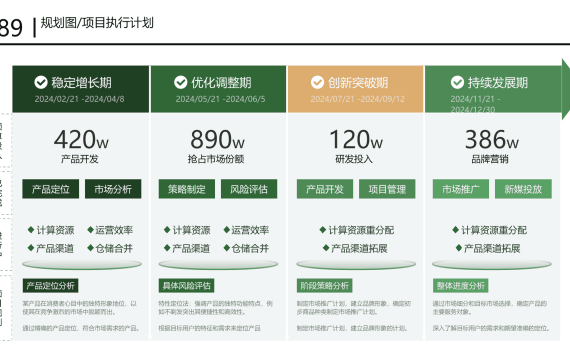Click the 新媒投放 label box
570x360 pixels.
coord(523,189)
